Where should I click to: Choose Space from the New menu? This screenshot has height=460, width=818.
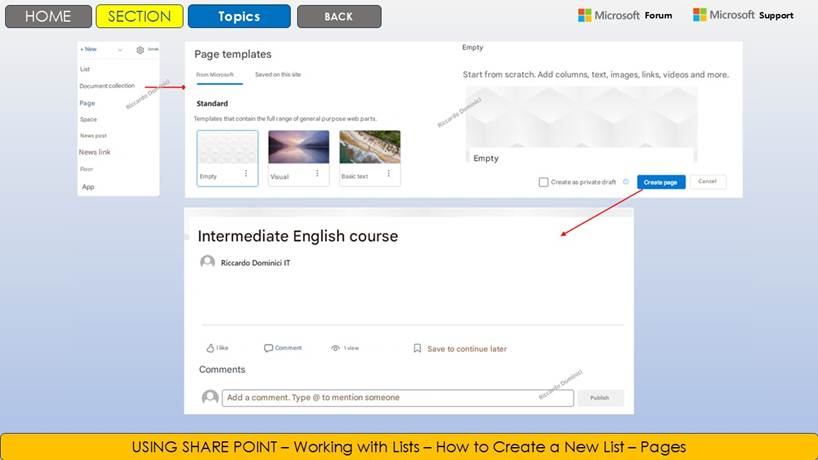click(88, 119)
